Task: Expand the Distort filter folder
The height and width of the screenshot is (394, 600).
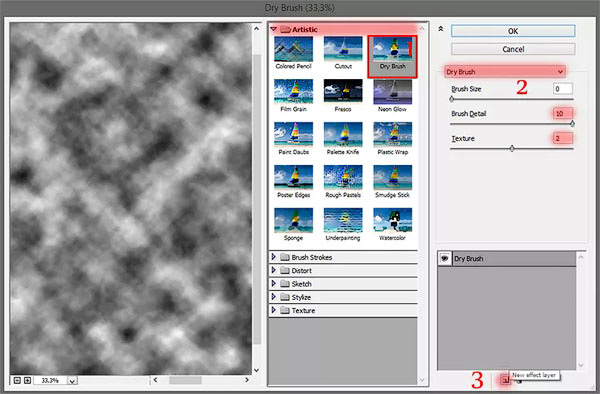Action: [x=274, y=270]
